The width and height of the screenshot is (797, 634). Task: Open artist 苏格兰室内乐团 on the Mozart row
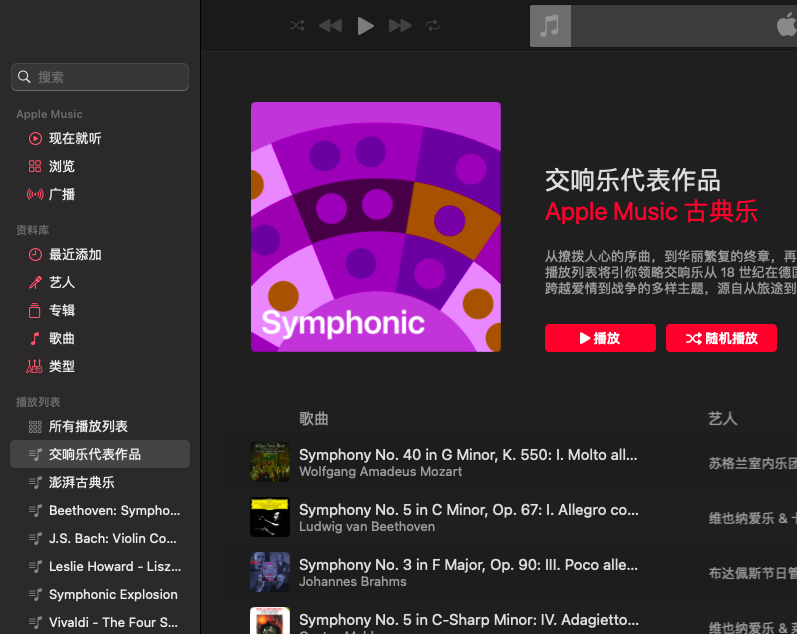[752, 463]
